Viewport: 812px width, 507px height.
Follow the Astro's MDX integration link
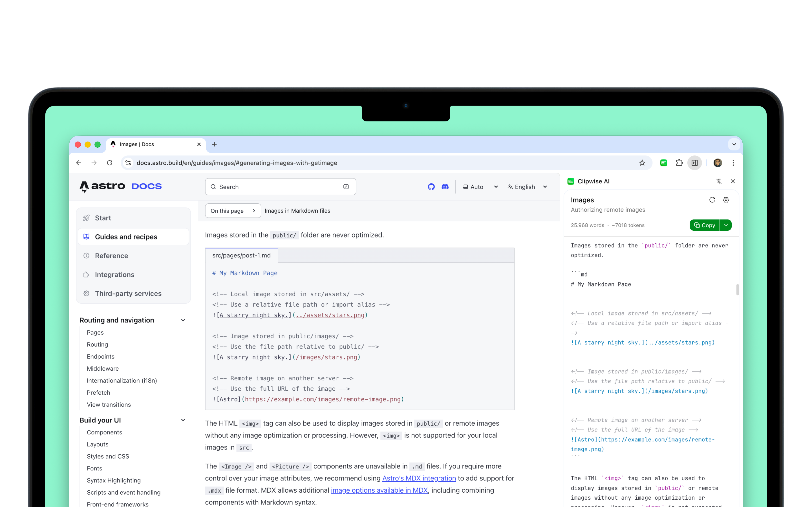click(419, 478)
